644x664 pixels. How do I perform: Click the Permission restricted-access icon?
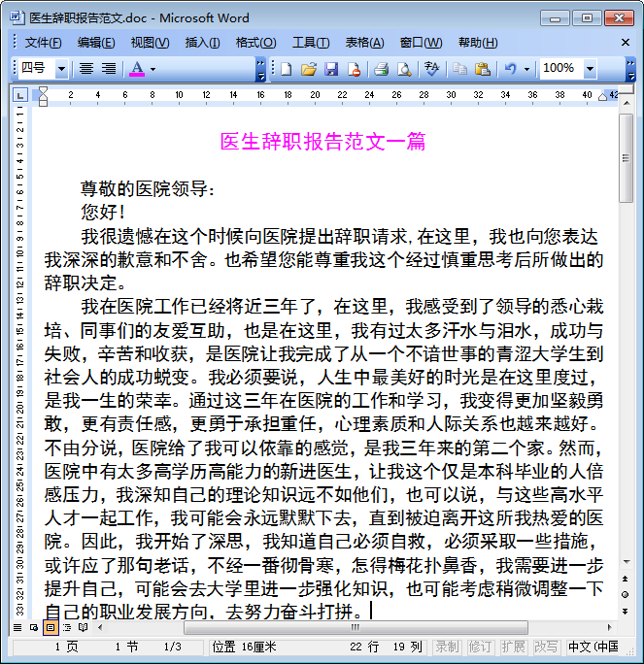(354, 69)
